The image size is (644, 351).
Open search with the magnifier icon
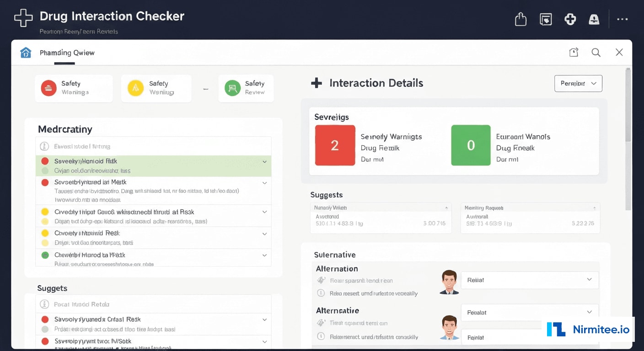coord(596,52)
